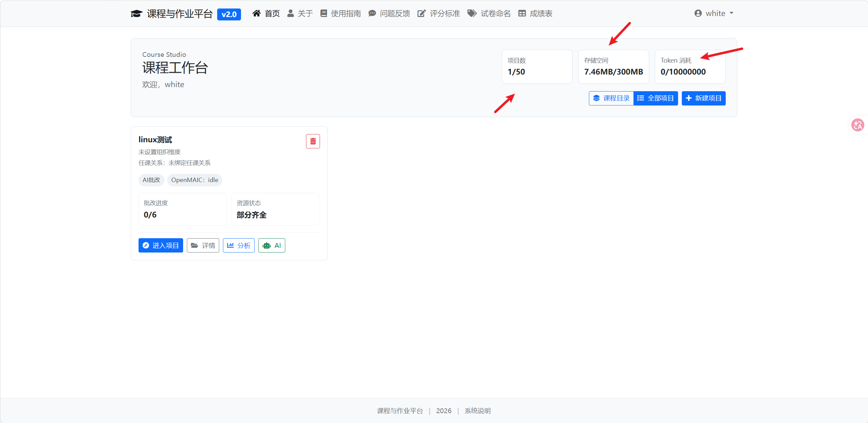Click the plus icon in 新建项目
868x423 pixels.
[x=689, y=98]
